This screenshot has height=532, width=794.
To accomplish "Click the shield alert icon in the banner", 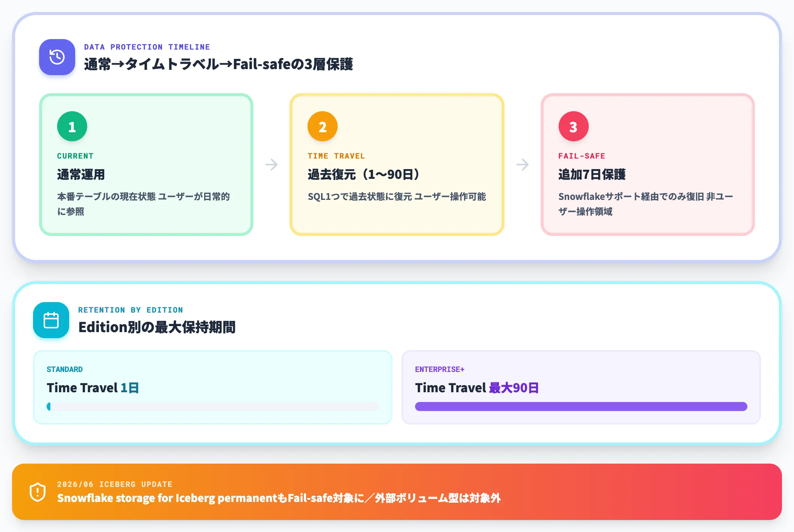I will (x=38, y=492).
